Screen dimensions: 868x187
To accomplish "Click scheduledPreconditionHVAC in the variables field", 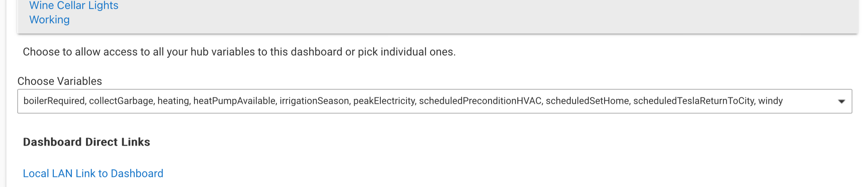I will (480, 101).
